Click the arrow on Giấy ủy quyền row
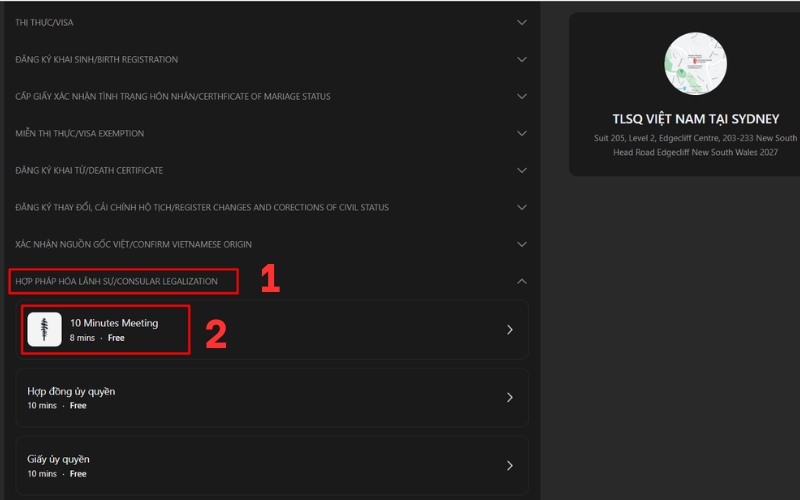This screenshot has height=500, width=800. coord(509,465)
